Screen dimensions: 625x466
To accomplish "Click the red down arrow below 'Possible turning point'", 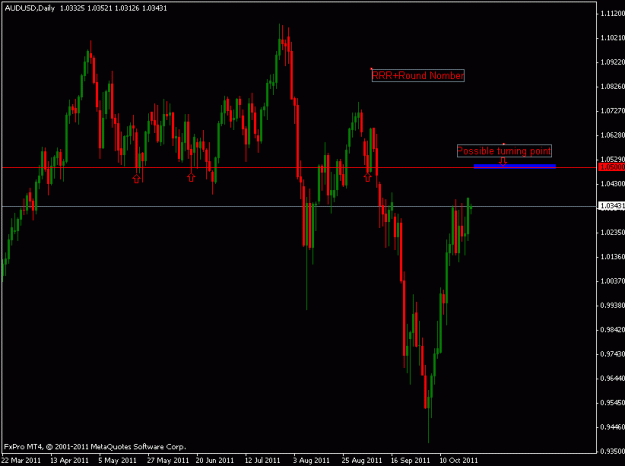I will pos(503,161).
